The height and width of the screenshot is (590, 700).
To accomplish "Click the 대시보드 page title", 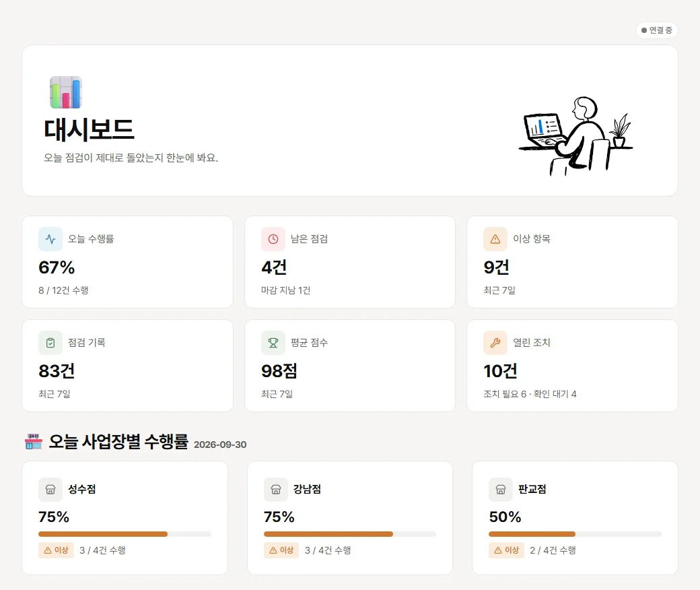I will (89, 129).
